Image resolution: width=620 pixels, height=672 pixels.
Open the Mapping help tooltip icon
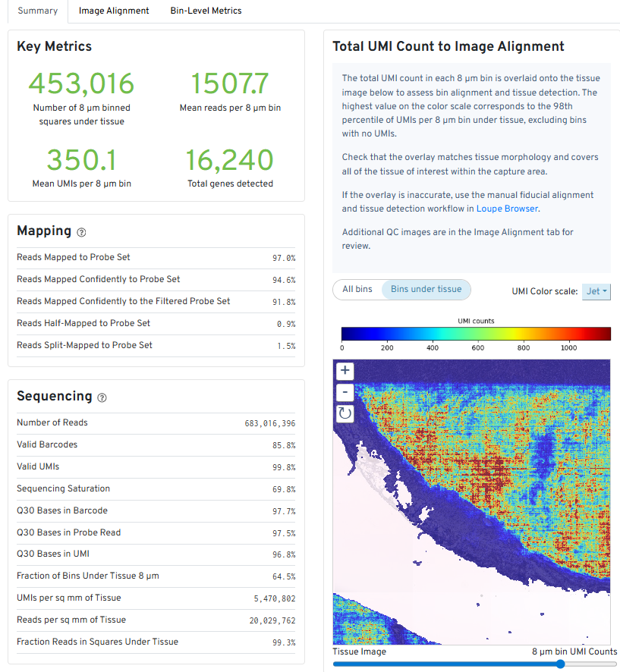[81, 232]
